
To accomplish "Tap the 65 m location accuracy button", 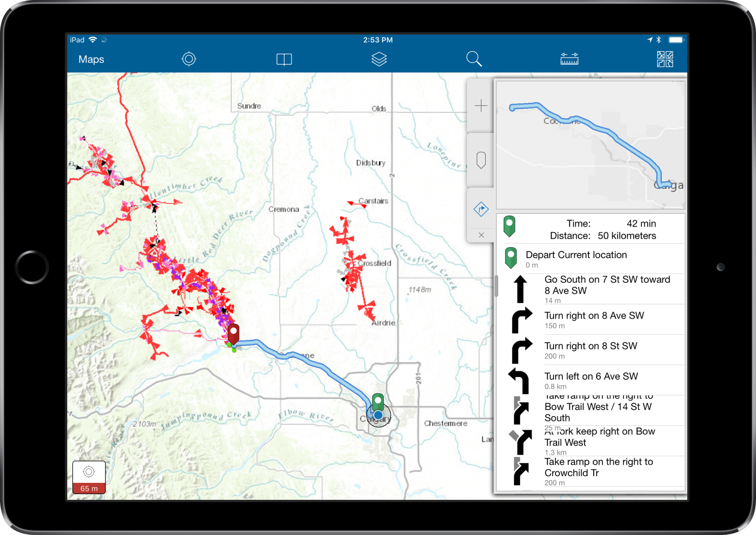I will tap(89, 477).
